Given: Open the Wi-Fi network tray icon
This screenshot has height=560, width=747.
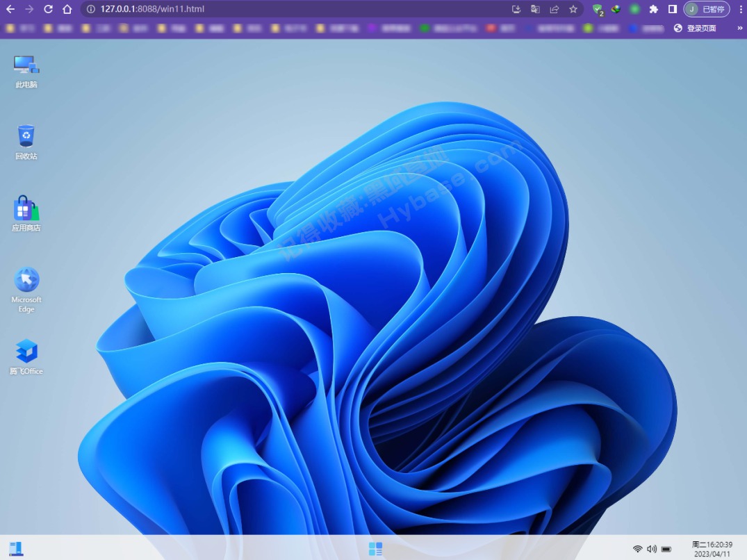Looking at the screenshot, I should [637, 549].
